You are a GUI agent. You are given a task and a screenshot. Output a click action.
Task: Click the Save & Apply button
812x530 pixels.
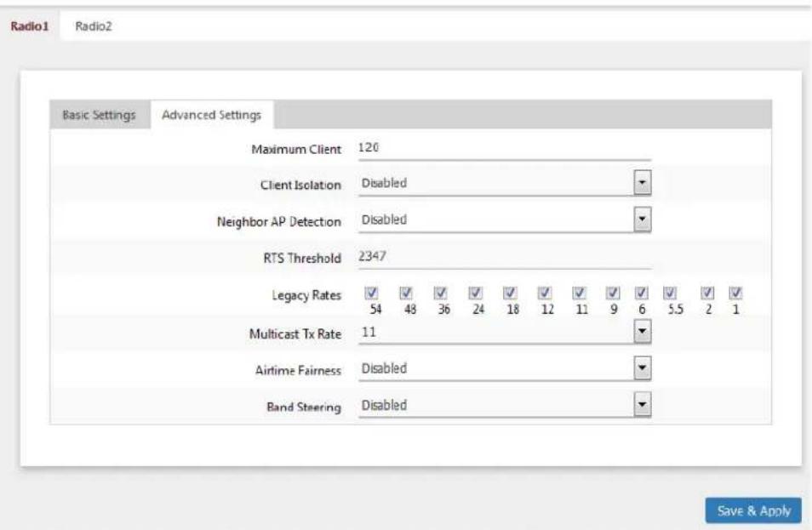[x=753, y=510]
